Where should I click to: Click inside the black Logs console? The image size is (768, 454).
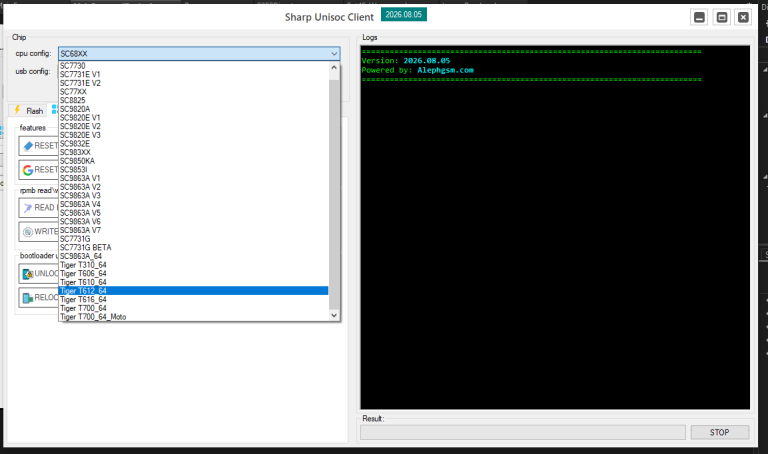tap(555, 228)
